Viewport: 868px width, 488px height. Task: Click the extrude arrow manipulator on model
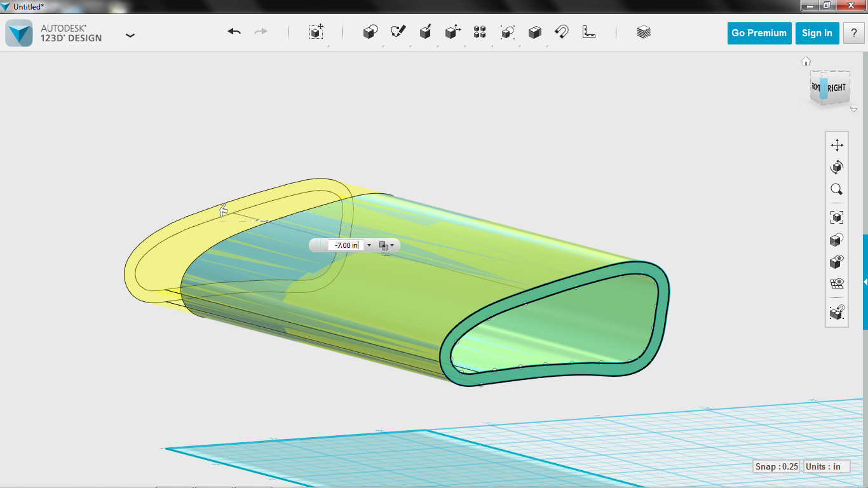223,210
